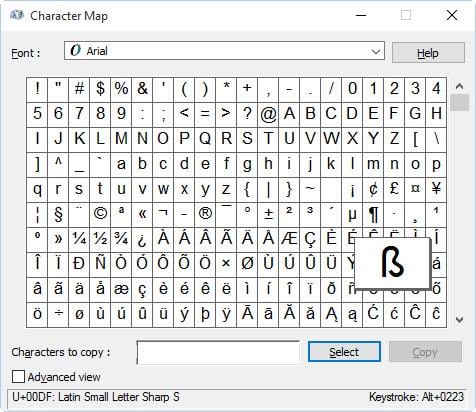Select the asterisk * character
The width and height of the screenshot is (476, 412).
[226, 89]
